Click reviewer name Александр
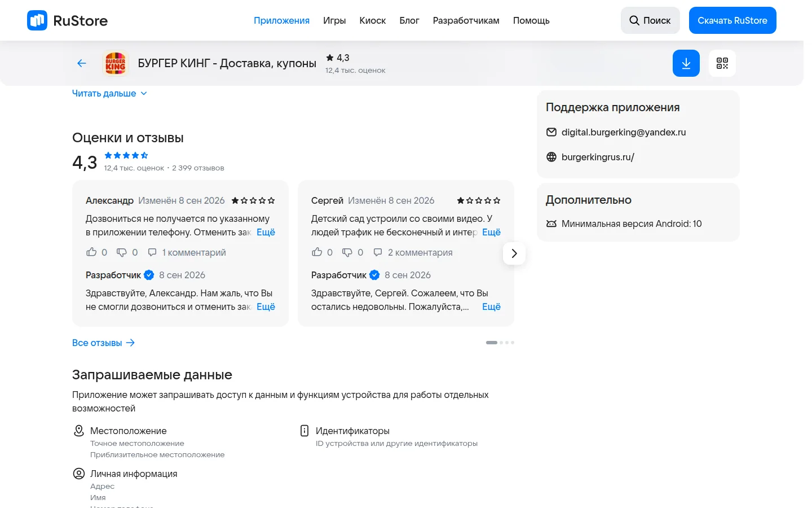Viewport: 812px width, 508px height. pos(109,200)
